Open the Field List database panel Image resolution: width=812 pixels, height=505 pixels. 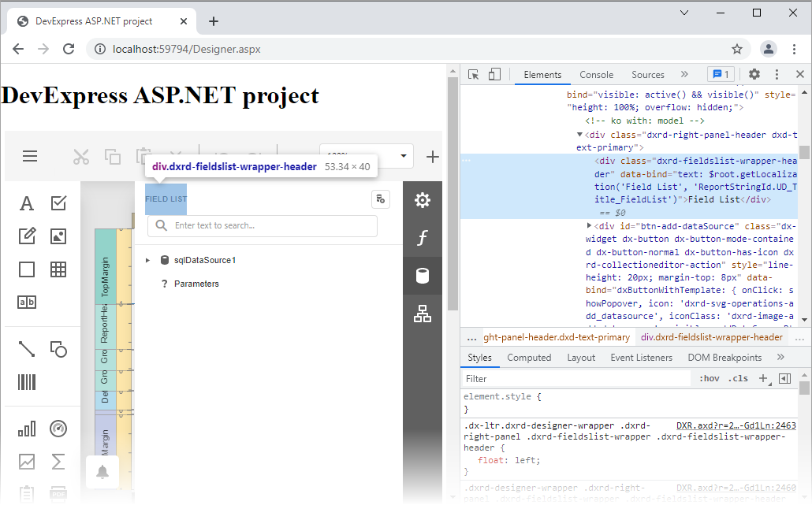(423, 276)
